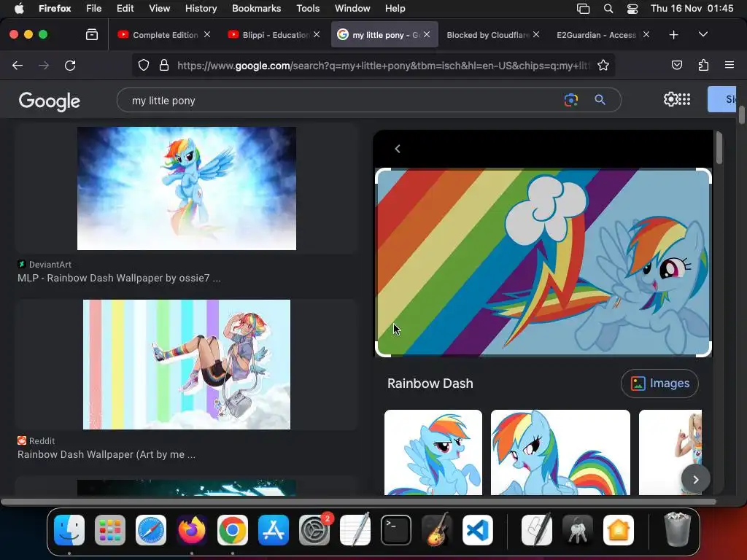
Task: Open MLP - Rainbow Dash Wallpaper by ossie7 link
Action: tap(119, 278)
